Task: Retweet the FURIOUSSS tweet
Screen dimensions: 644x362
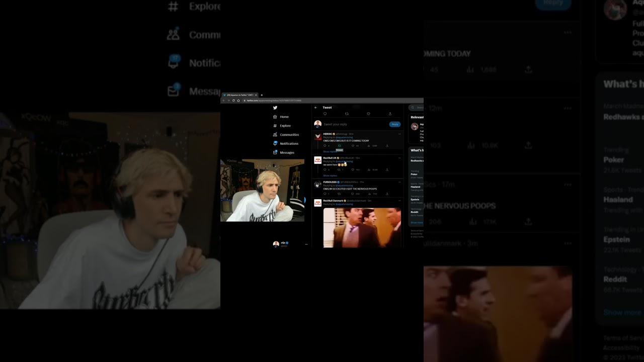Action: 339,194
